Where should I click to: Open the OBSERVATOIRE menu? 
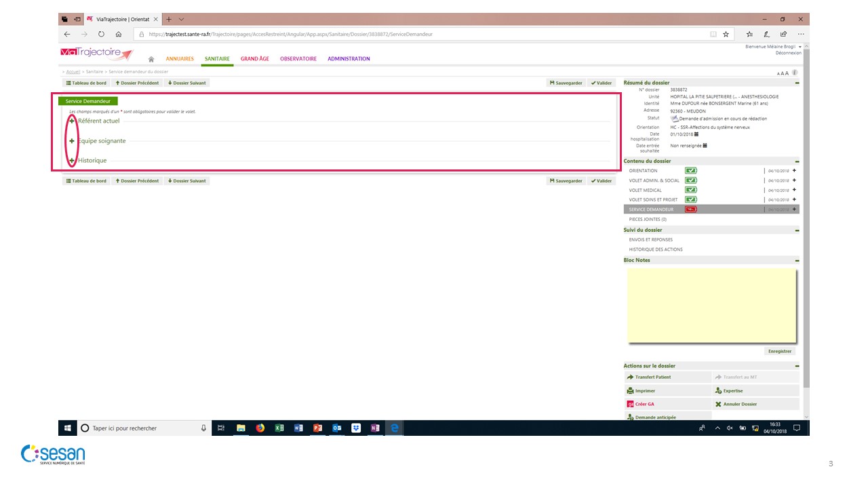click(298, 59)
